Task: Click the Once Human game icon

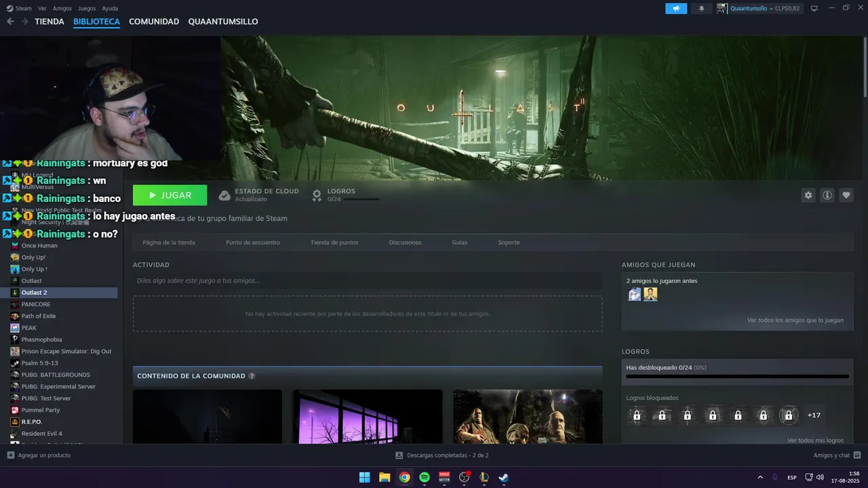Action: (x=15, y=245)
